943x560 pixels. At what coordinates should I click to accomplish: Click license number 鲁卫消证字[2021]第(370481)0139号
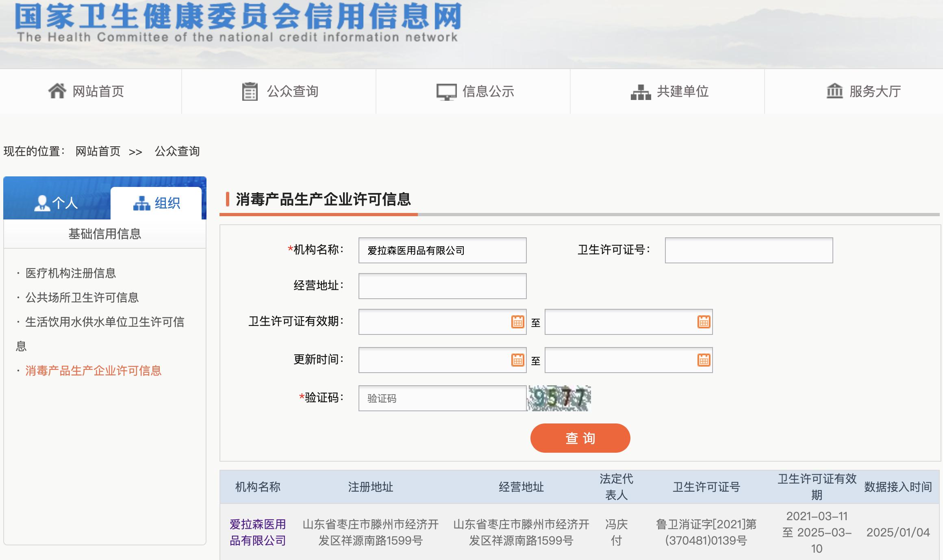706,532
